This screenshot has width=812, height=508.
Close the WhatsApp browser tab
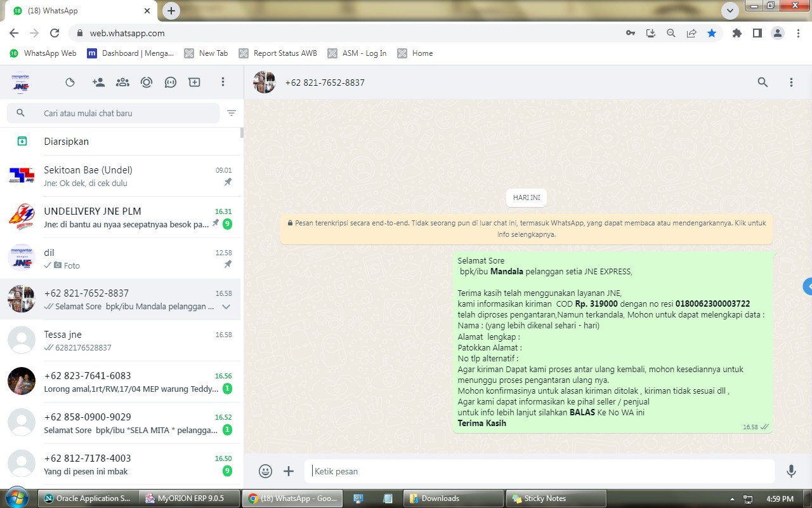tap(147, 11)
